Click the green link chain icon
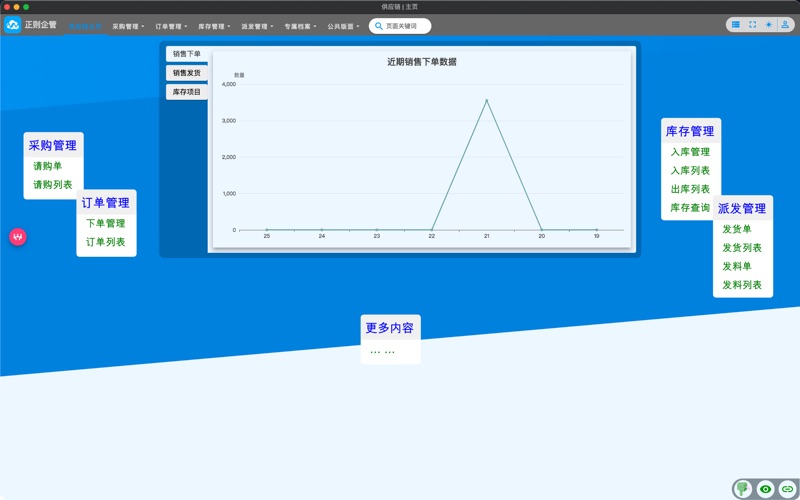Viewport: 800px width, 500px height. click(x=787, y=489)
